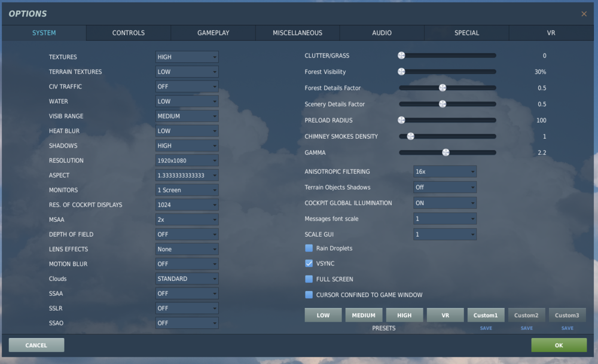Open the RESOLUTION dropdown showing 1920x1080

[187, 160]
